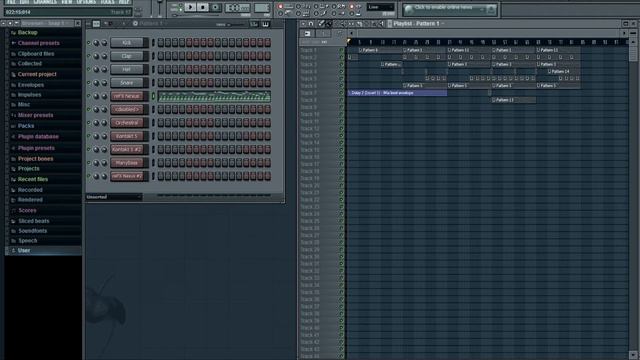Mute the Kick channel via its green LED
This screenshot has height=360, width=640.
click(x=89, y=42)
